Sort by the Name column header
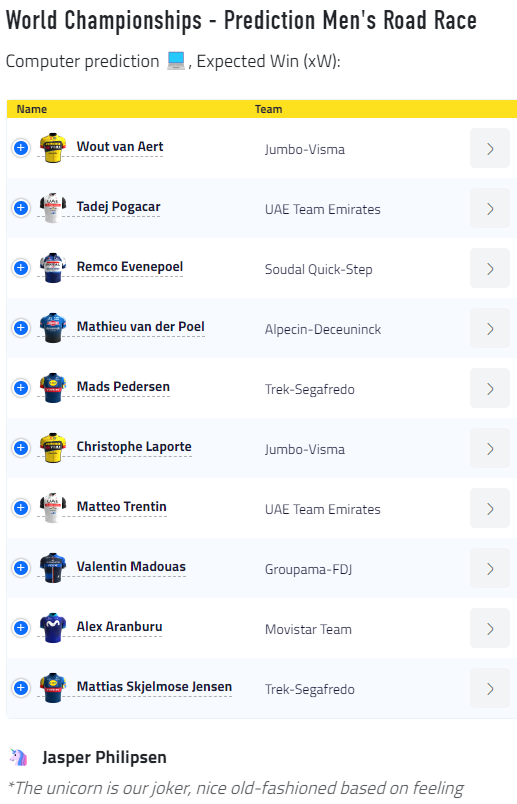517x804 pixels. 32,109
